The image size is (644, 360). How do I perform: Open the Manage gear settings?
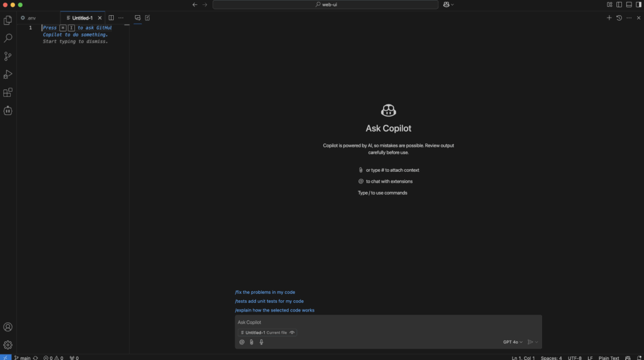point(8,345)
